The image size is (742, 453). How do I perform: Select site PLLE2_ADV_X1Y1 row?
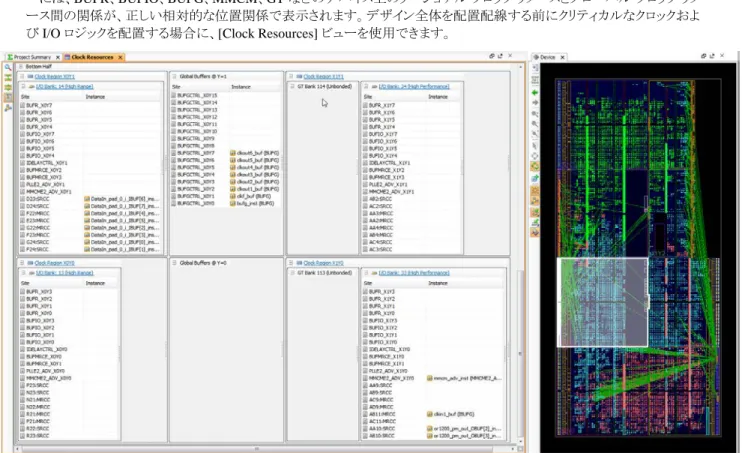(x=412, y=185)
